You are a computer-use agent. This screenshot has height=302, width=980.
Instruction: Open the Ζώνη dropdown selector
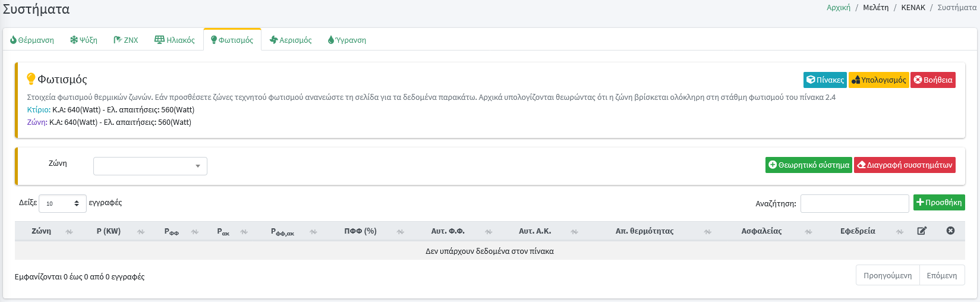pyautogui.click(x=150, y=166)
